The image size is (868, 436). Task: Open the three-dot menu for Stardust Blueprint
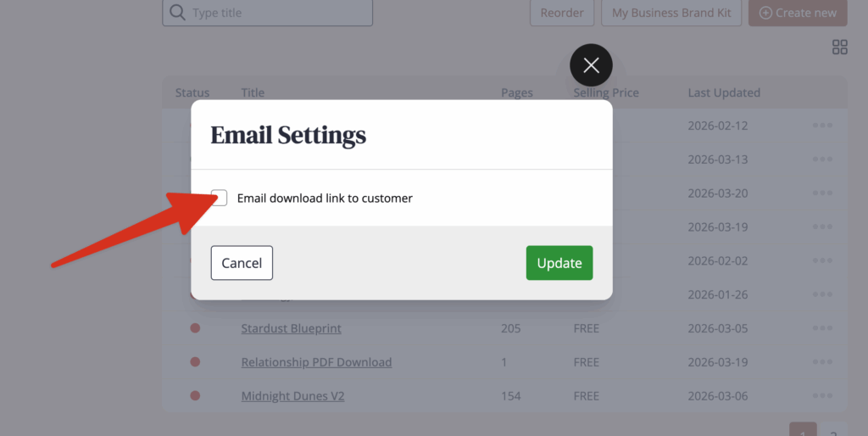(821, 328)
